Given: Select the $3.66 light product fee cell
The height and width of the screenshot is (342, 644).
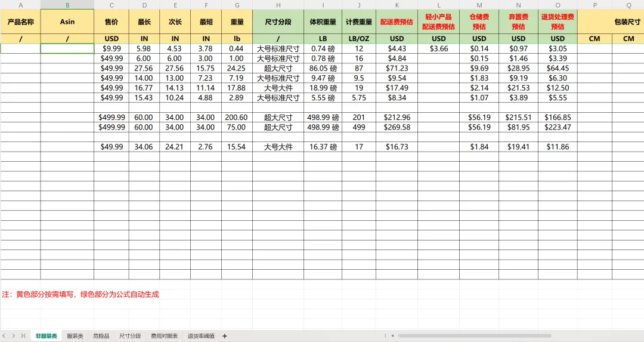Looking at the screenshot, I should coord(439,48).
